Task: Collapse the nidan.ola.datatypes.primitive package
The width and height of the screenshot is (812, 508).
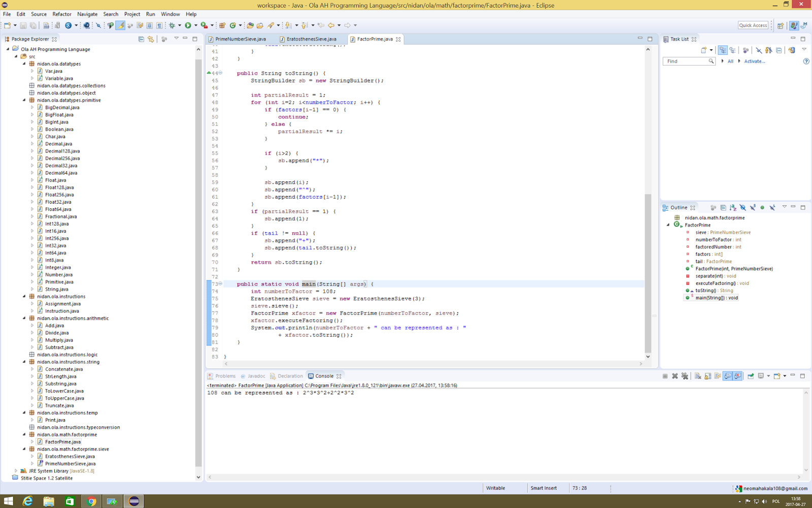Action: [x=24, y=100]
